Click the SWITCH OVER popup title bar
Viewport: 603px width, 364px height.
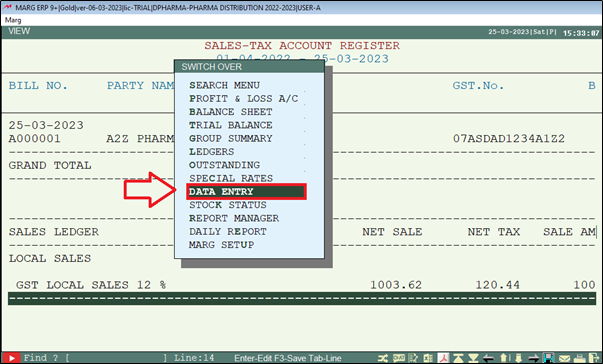249,66
